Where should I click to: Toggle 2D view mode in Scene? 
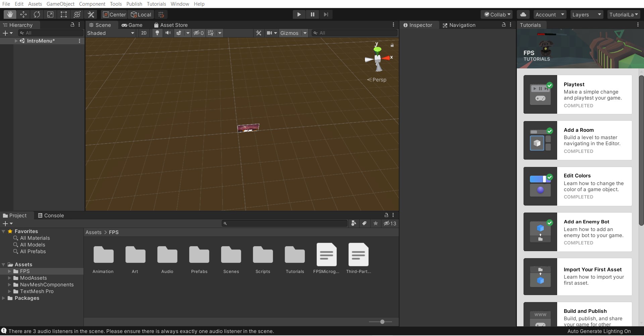pyautogui.click(x=144, y=33)
